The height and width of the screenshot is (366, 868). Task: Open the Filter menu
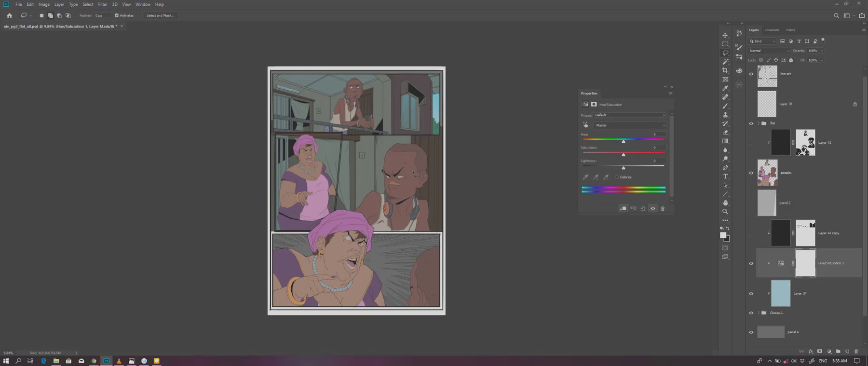click(x=103, y=4)
